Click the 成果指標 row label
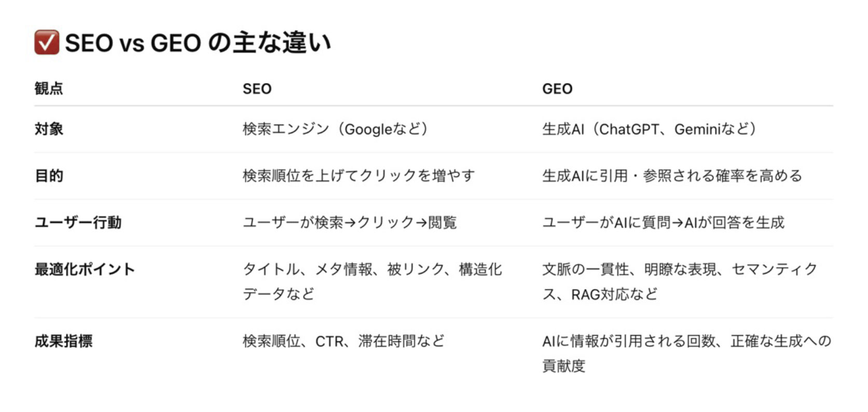Screen dimensions: 868x412 63,341
